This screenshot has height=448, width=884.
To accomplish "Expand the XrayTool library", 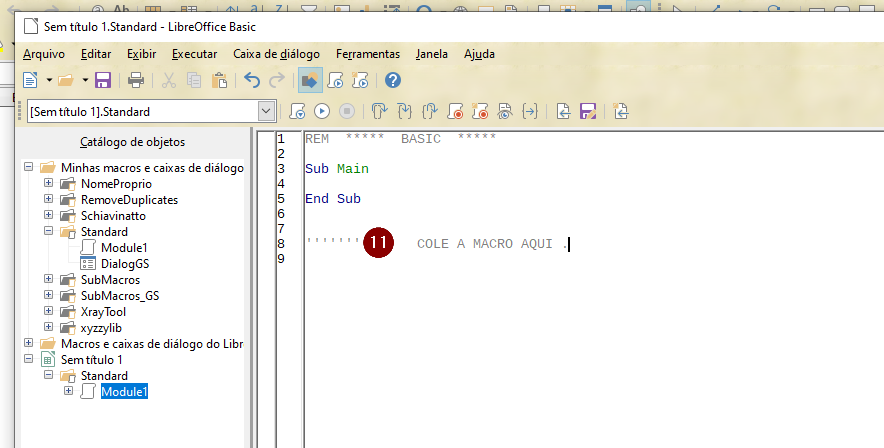I will 48,311.
